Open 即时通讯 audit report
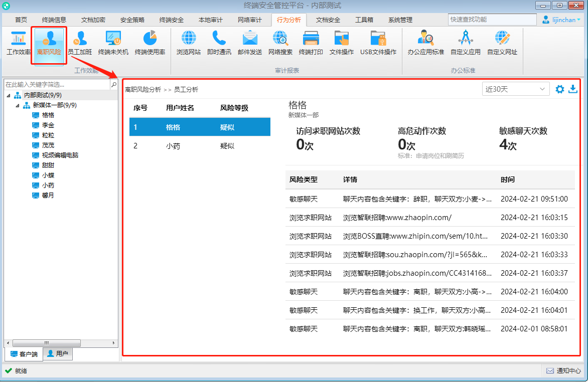The width and height of the screenshot is (588, 382). [219, 44]
